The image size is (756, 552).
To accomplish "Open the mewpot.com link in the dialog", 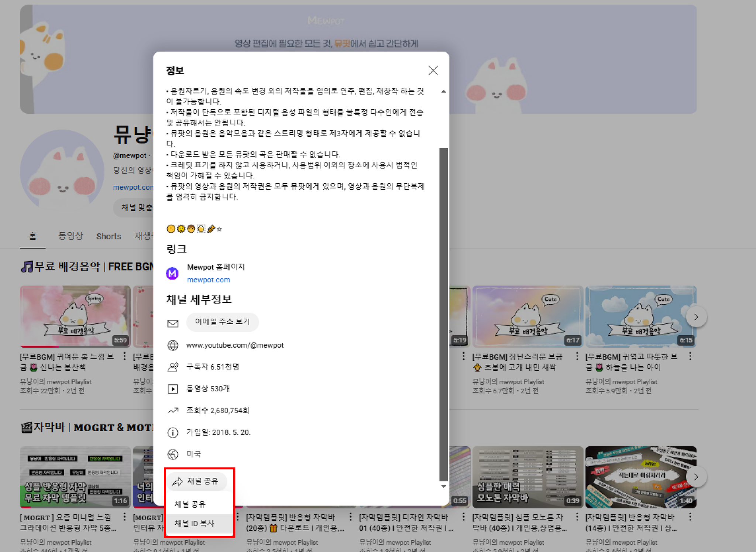I will (209, 280).
